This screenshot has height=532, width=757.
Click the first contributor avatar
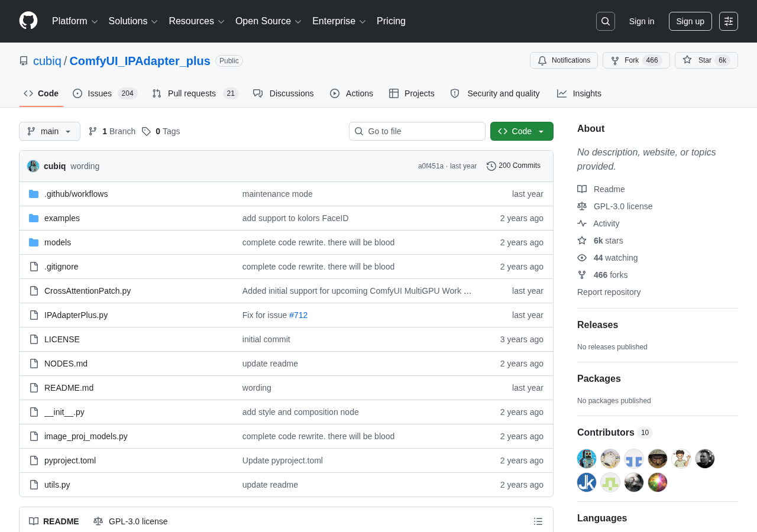coord(587,459)
